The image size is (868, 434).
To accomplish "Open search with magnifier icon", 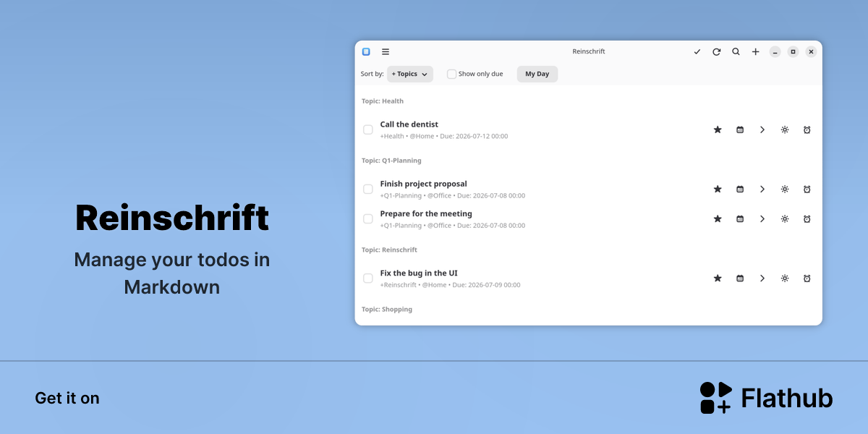I will 736,51.
